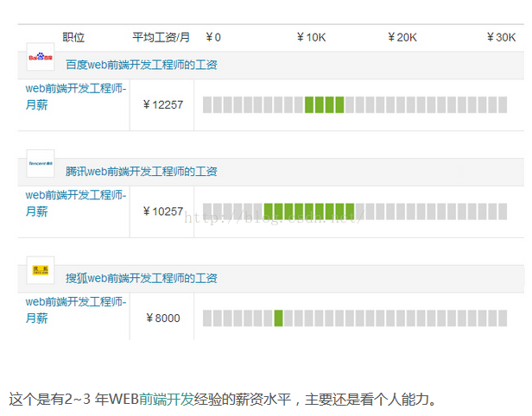This screenshot has height=416, width=532.
Task: Click Baidu's green salary range bar
Action: tap(325, 104)
